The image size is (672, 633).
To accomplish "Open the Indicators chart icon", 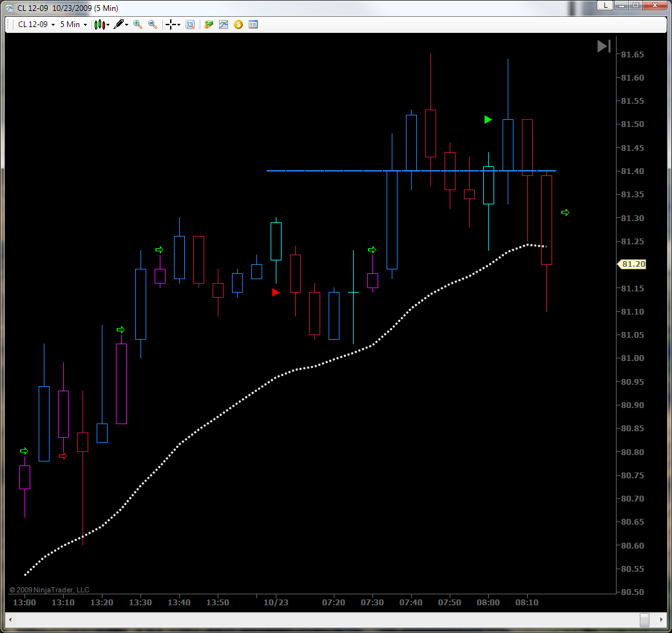I will point(224,24).
